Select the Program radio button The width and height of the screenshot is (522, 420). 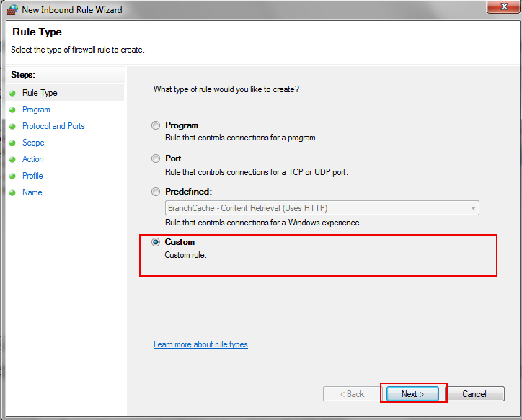pyautogui.click(x=156, y=125)
